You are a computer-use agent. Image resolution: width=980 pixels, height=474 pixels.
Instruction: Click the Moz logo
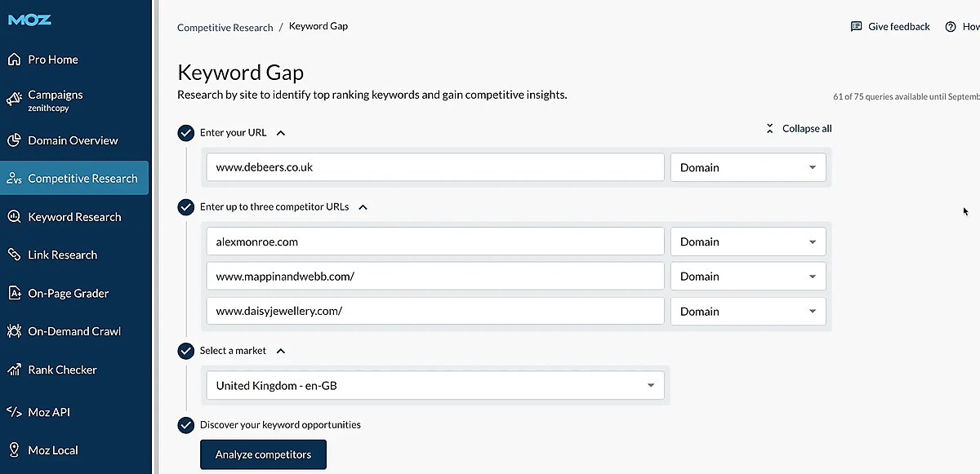coord(29,20)
